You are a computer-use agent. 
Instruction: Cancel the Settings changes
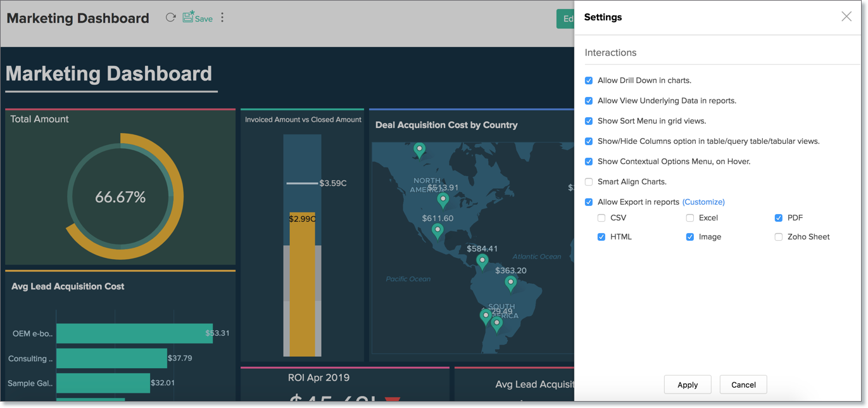click(x=743, y=385)
